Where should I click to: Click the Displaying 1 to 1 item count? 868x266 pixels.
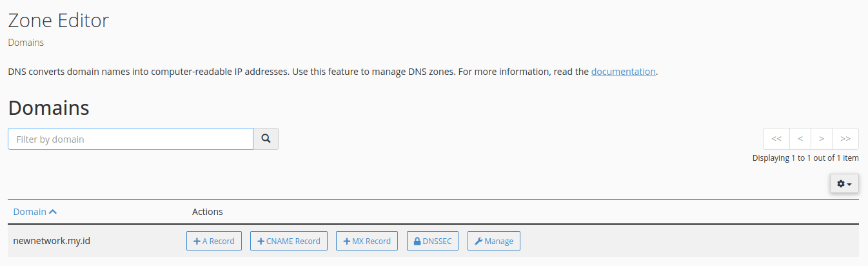pos(805,158)
